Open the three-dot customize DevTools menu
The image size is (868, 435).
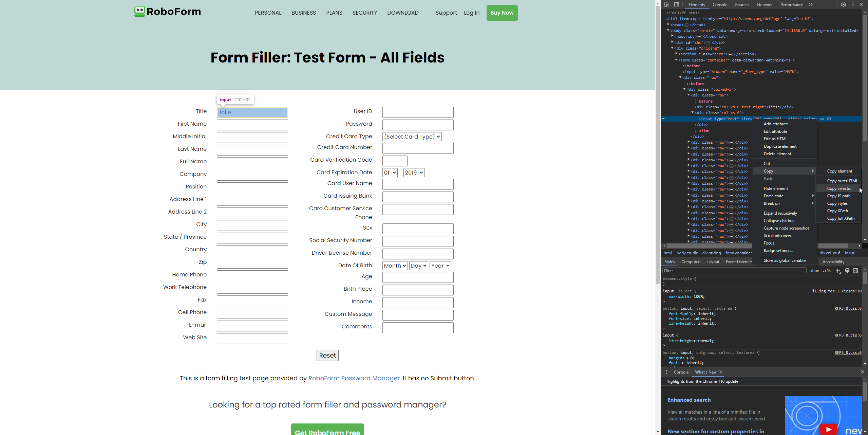[853, 4]
